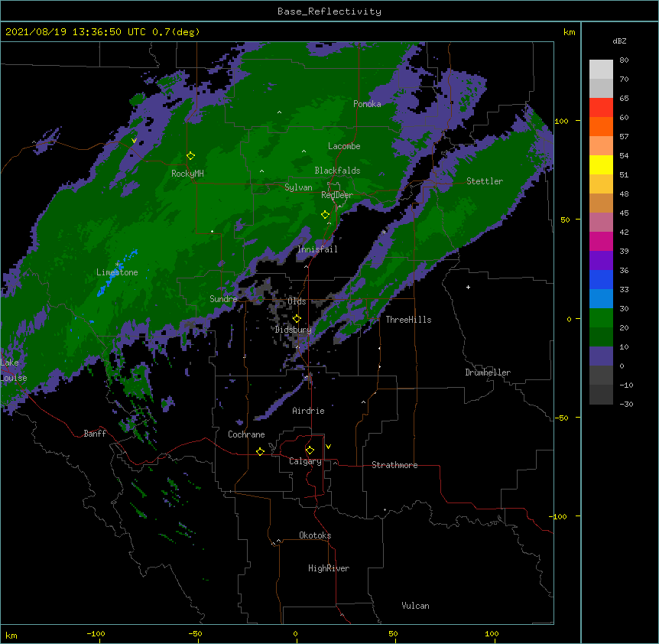Click the 57 value on the dBZ legend

pos(624,137)
